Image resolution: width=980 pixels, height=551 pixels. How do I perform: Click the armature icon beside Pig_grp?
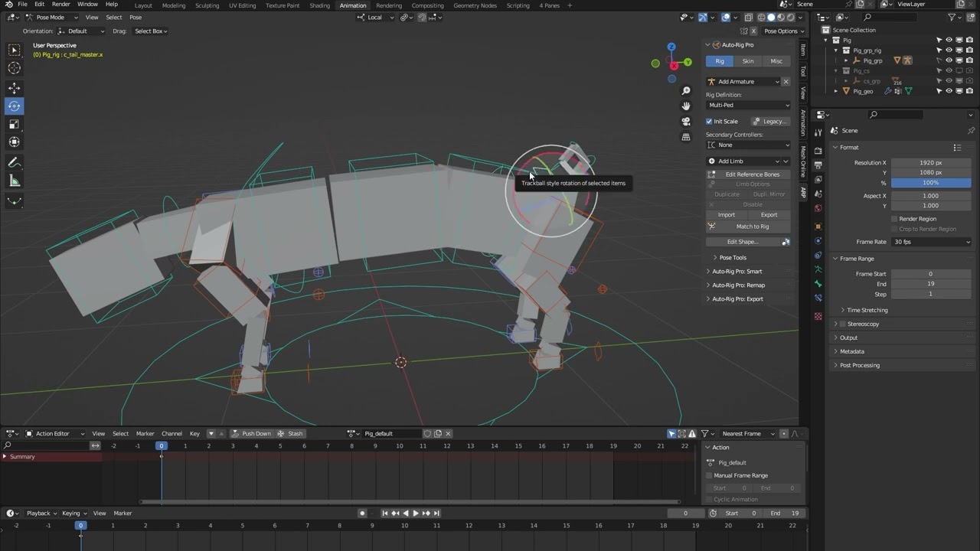click(907, 60)
